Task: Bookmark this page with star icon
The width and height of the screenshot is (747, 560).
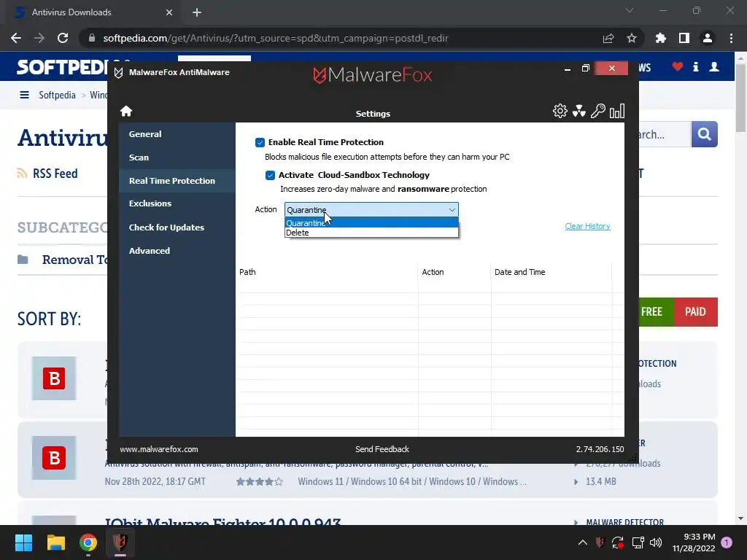Action: [632, 38]
